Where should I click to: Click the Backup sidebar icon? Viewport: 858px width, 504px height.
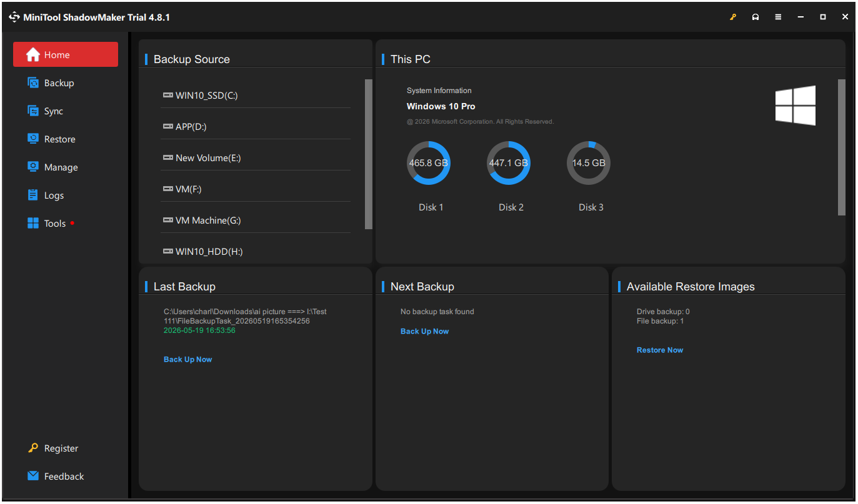click(33, 82)
